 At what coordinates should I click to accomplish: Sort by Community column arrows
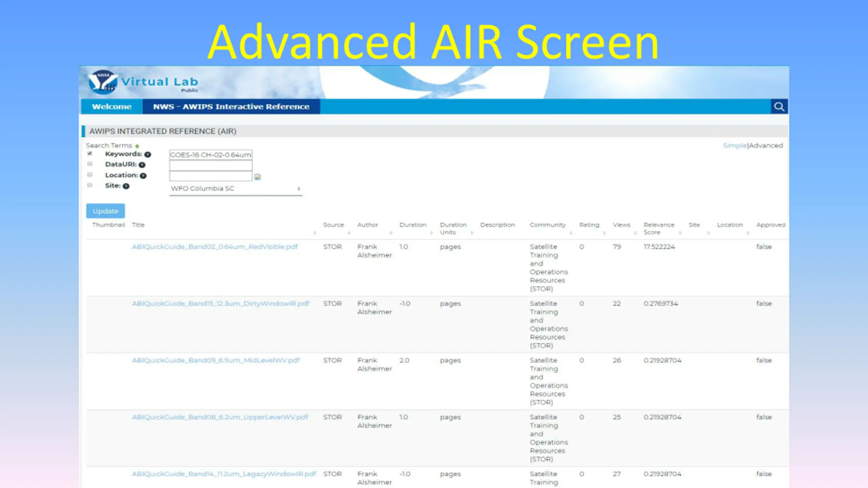(x=571, y=233)
